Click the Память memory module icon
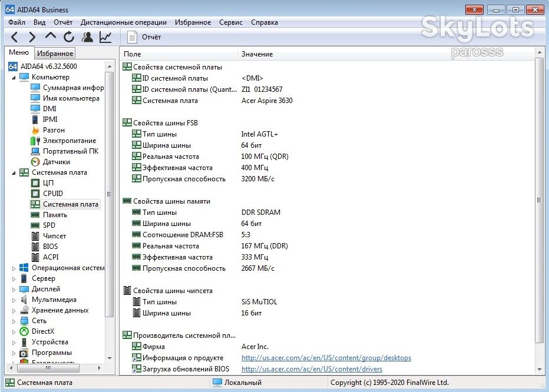 click(35, 215)
